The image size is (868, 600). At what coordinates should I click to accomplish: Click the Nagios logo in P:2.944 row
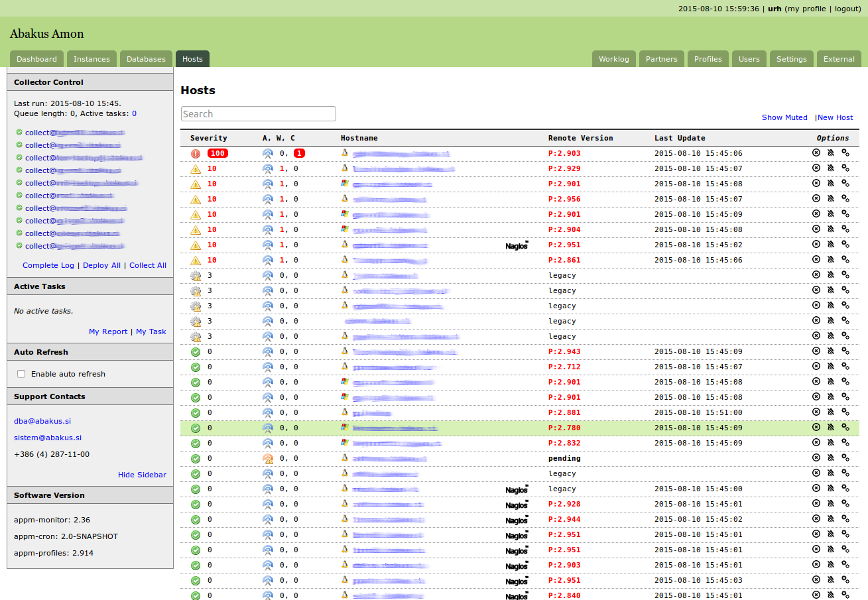point(517,520)
